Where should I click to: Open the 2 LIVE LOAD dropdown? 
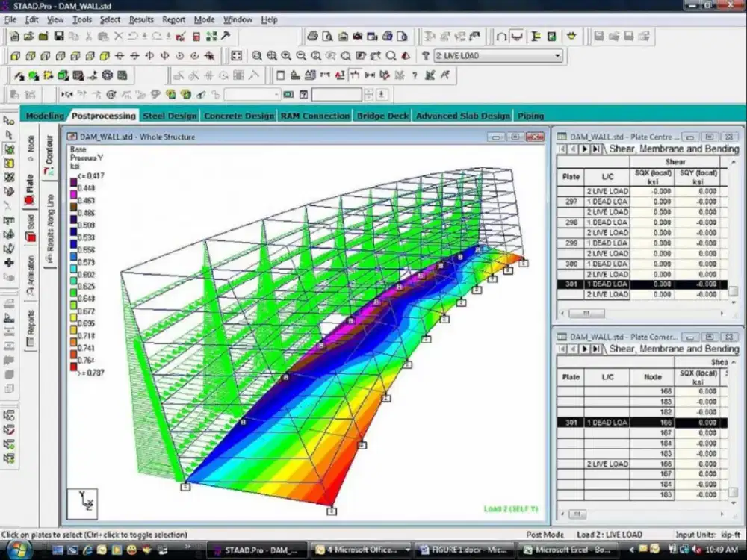[x=559, y=55]
